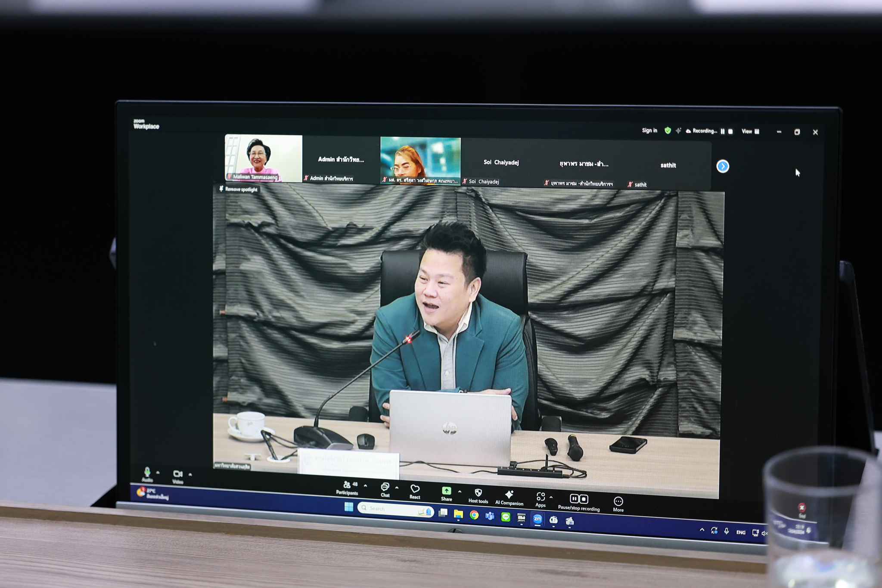Expand the Share options caret
This screenshot has width=882, height=588.
coord(460,491)
